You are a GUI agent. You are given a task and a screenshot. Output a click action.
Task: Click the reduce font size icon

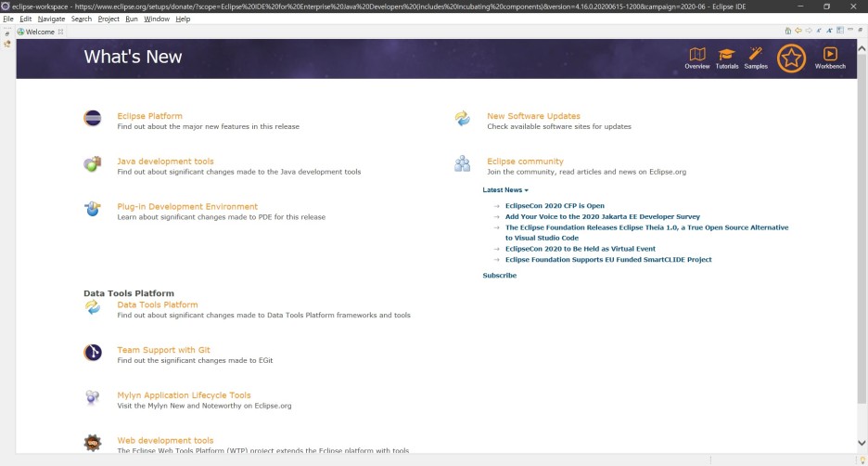(x=819, y=31)
